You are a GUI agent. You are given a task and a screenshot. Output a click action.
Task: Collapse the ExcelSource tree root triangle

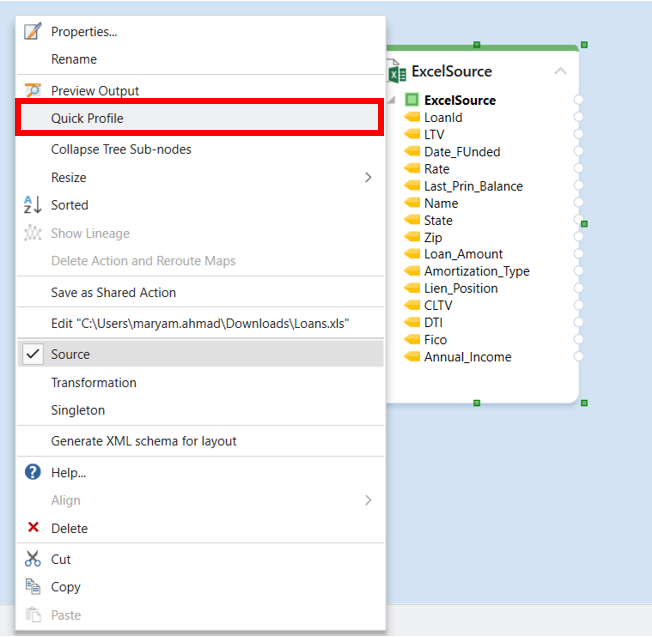tap(392, 100)
